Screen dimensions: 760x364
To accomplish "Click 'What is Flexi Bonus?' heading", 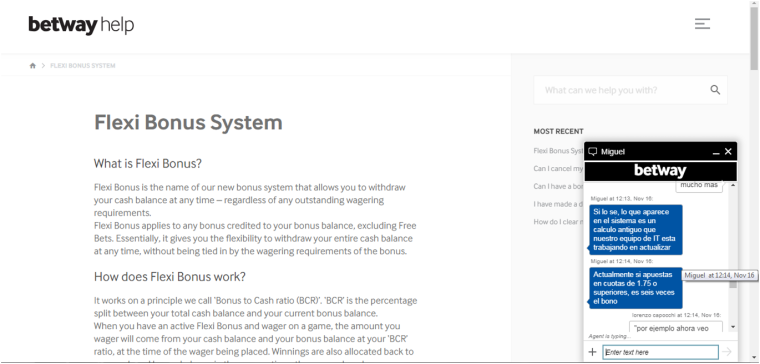I will point(148,164).
